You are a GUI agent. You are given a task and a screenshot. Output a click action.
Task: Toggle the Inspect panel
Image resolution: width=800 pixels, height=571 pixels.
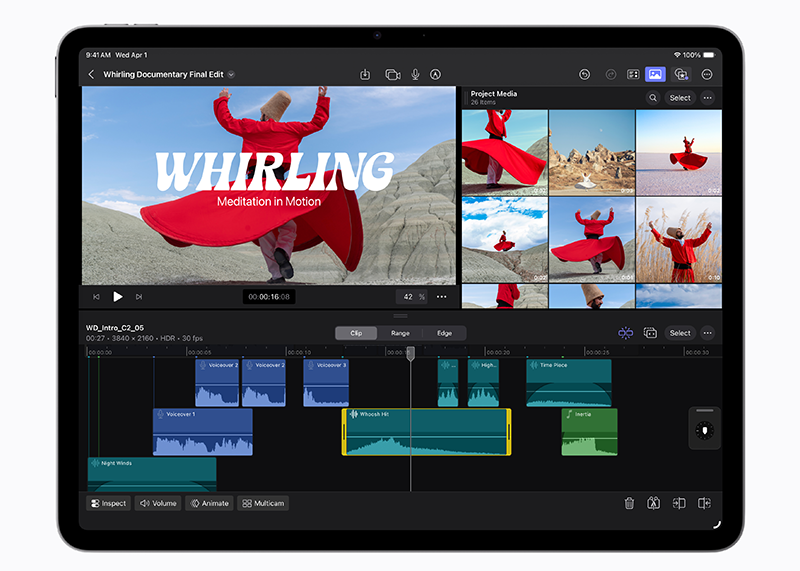point(108,503)
